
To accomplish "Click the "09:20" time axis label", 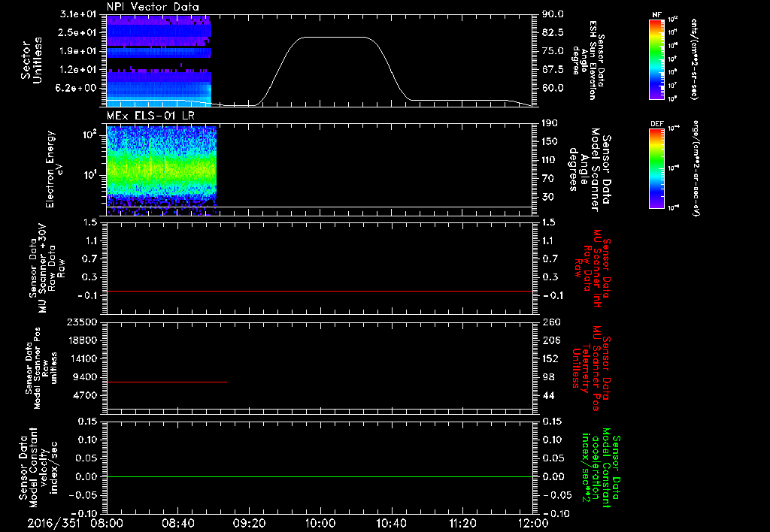I will pyautogui.click(x=249, y=523).
